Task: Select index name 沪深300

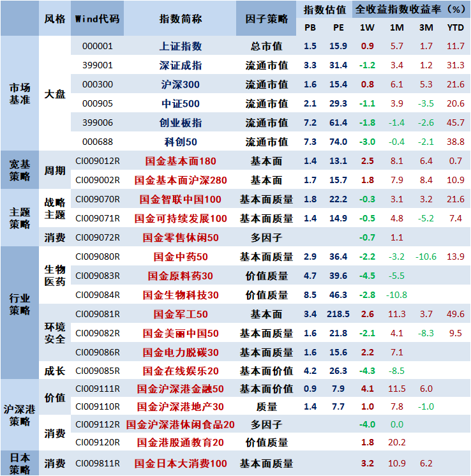Action: (x=181, y=84)
